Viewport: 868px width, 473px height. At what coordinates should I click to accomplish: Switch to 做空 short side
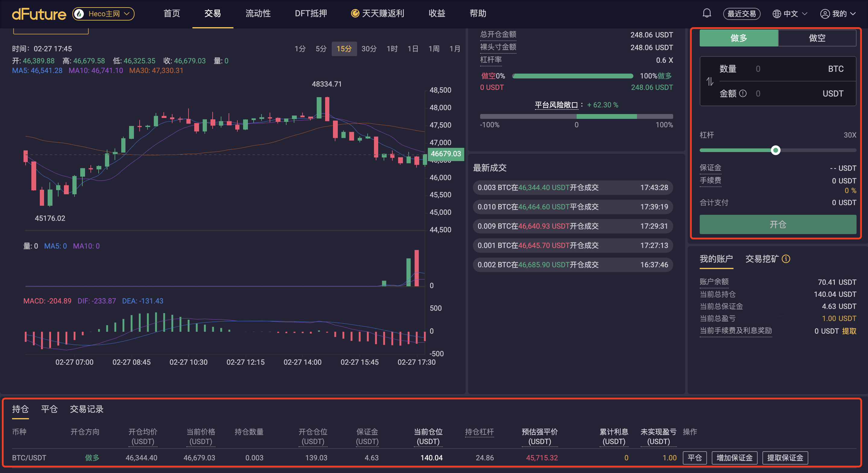817,38
